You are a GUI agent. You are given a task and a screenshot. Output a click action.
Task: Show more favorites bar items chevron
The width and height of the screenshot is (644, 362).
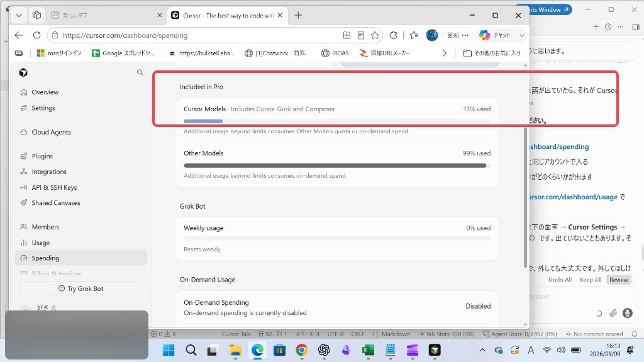point(445,53)
